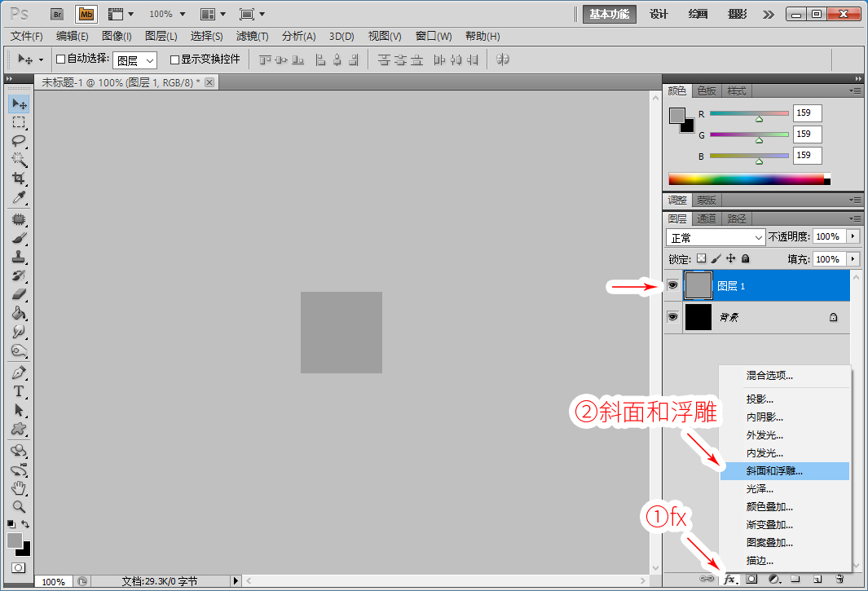The width and height of the screenshot is (868, 591).
Task: Click the RGB color spectrum bar
Action: tap(749, 179)
